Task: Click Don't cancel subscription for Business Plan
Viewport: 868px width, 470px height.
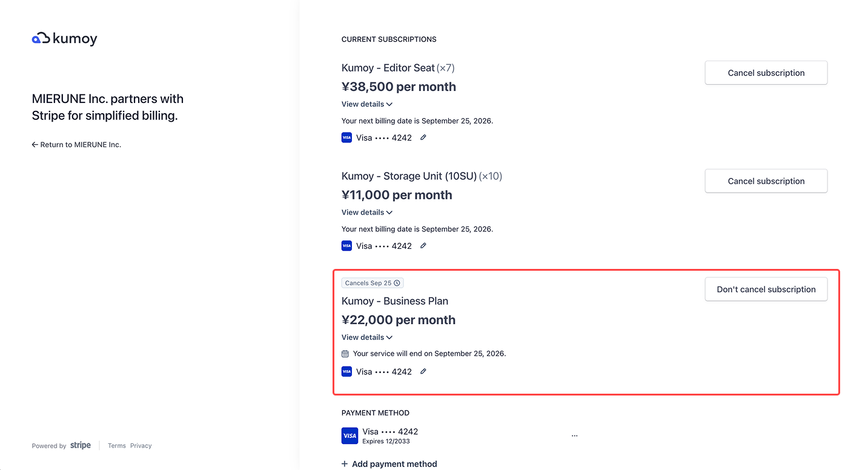Action: (x=766, y=290)
